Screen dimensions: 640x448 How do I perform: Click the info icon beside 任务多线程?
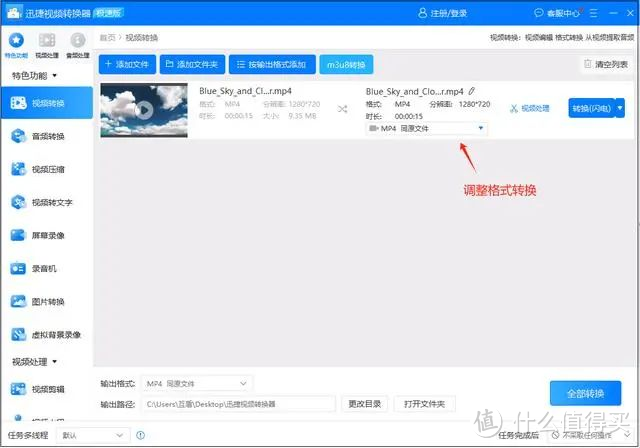140,435
